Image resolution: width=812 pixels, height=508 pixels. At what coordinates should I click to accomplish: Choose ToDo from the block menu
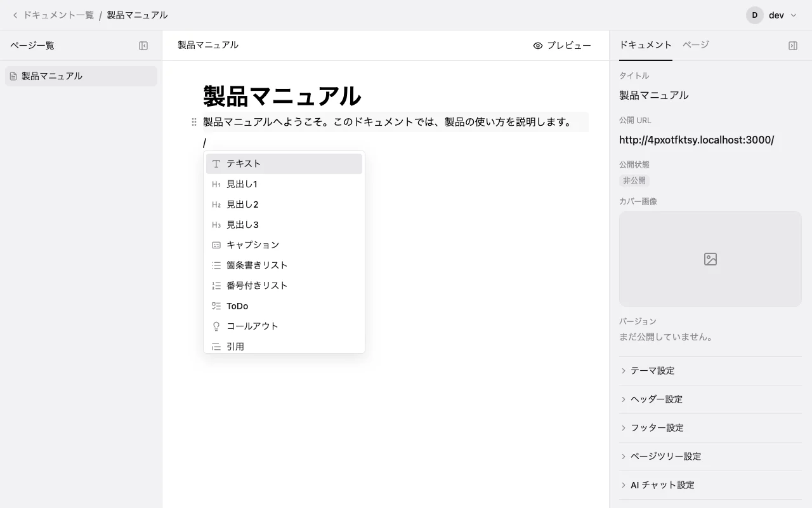pos(284,306)
